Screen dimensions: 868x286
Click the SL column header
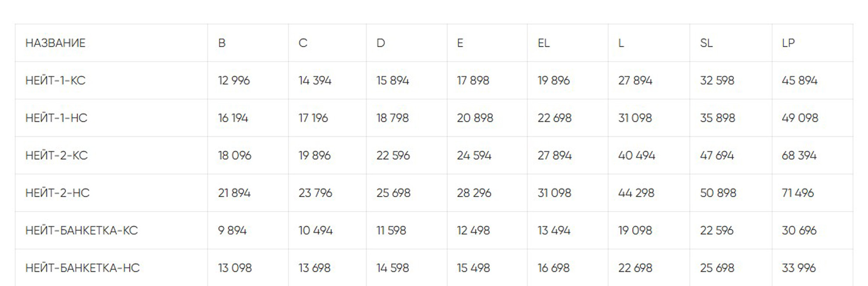click(x=706, y=43)
